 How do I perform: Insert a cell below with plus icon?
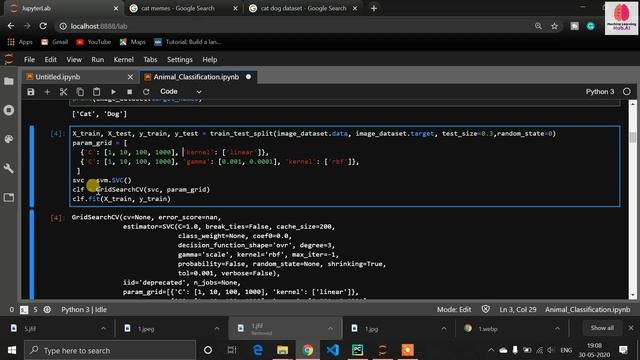[47, 92]
